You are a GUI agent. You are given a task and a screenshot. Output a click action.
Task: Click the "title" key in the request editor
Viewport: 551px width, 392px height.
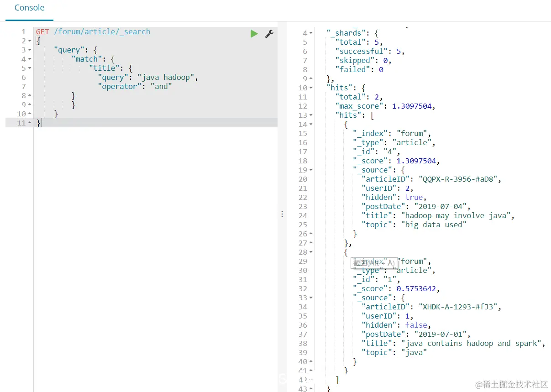coord(104,68)
